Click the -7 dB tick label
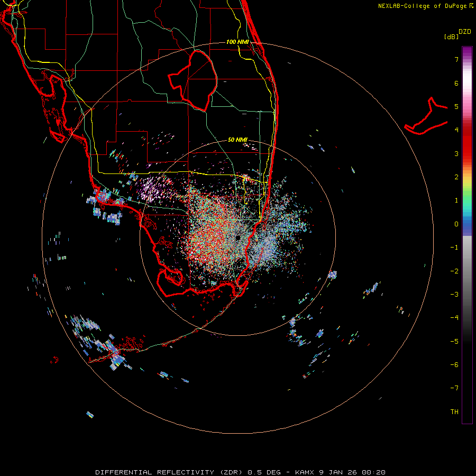This screenshot has height=476, width=476. (x=454, y=388)
